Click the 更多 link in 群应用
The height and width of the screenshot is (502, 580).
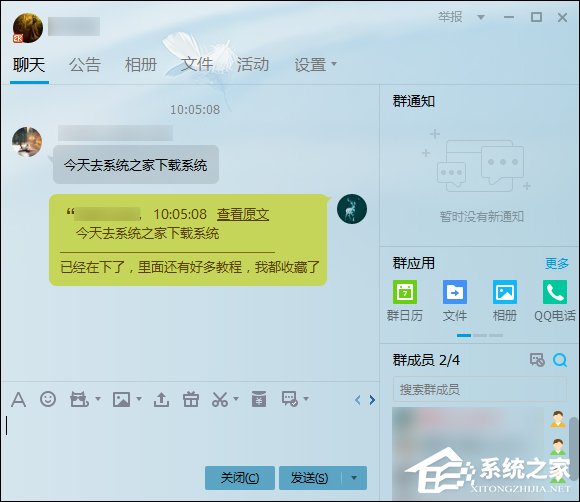[x=557, y=263]
